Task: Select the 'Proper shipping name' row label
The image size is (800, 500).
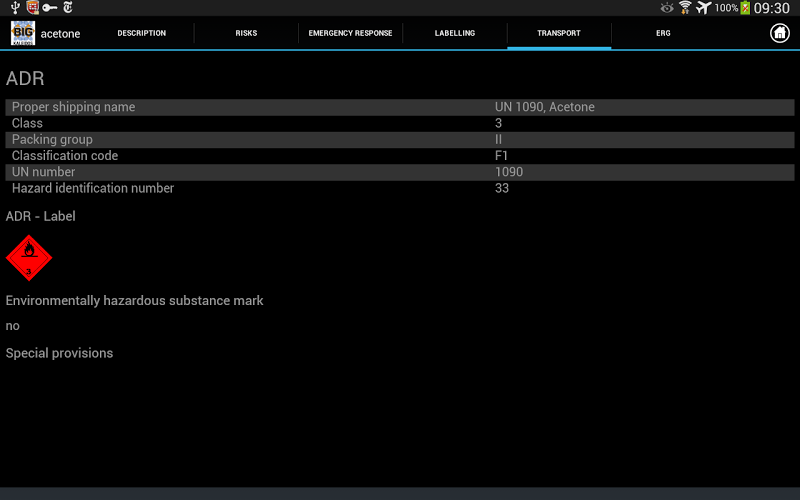Action: [73, 107]
